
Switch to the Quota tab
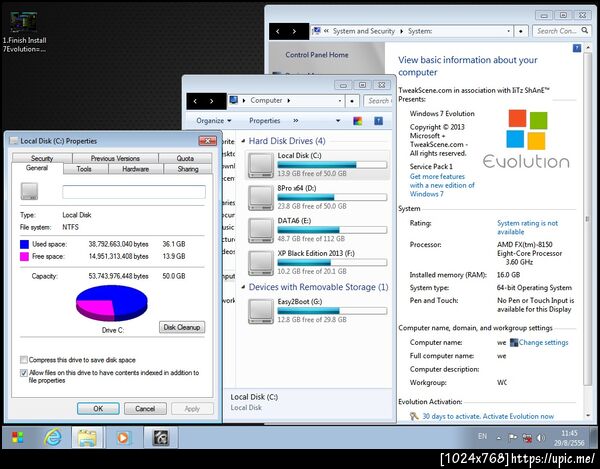tap(185, 158)
